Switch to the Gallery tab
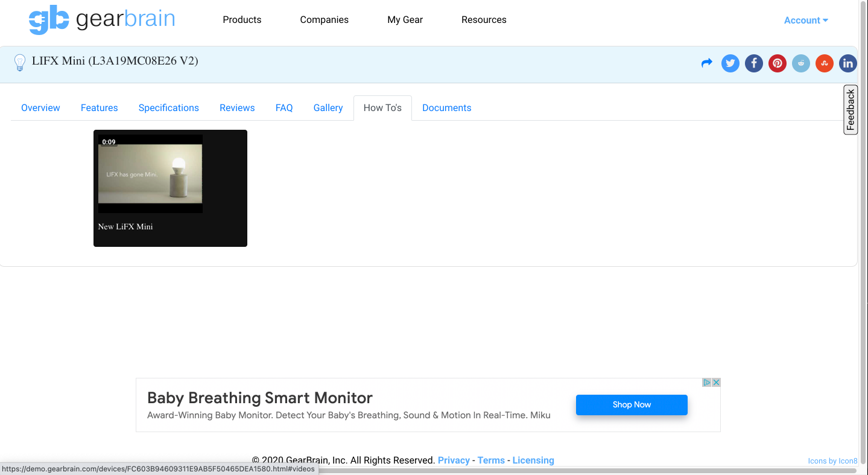Viewport: 868px width, 475px height. pos(328,108)
